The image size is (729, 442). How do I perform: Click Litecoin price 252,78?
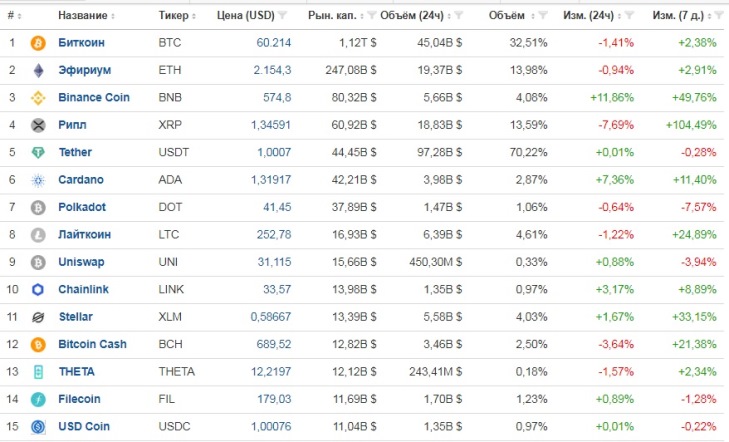pos(274,234)
